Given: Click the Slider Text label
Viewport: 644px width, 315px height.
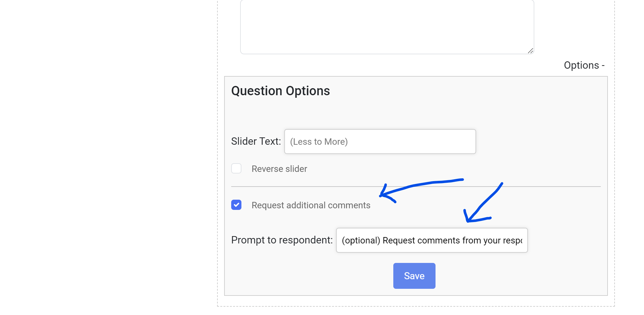Looking at the screenshot, I should pos(255,141).
